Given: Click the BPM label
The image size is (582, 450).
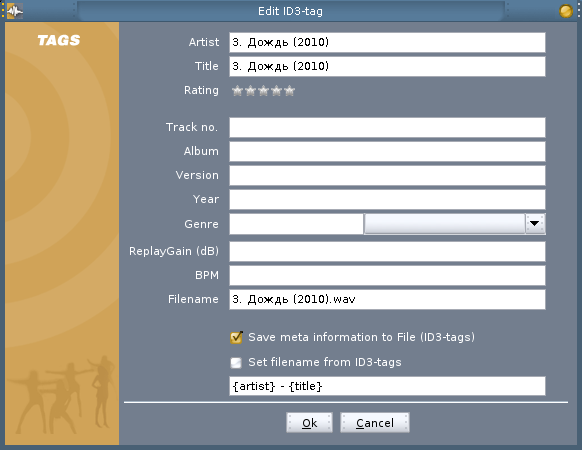Looking at the screenshot, I should click(207, 275).
